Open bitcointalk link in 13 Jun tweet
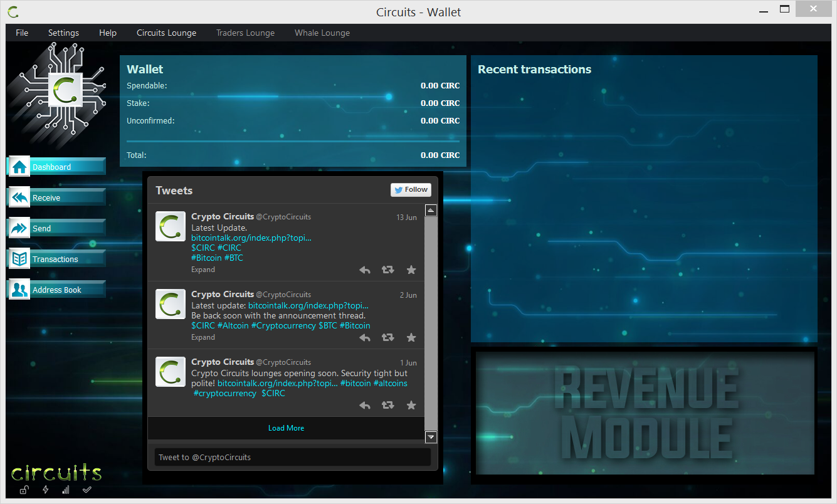837x504 pixels. 251,238
